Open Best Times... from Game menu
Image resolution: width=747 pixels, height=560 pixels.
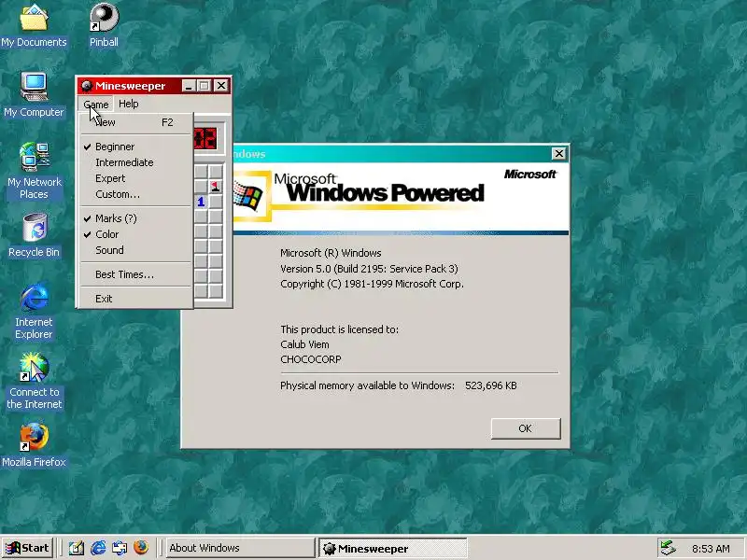135,274
